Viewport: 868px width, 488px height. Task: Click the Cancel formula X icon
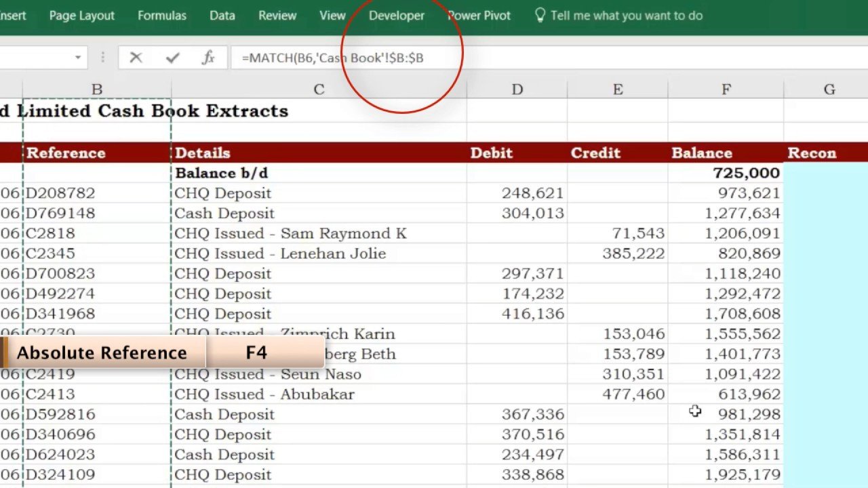[136, 58]
